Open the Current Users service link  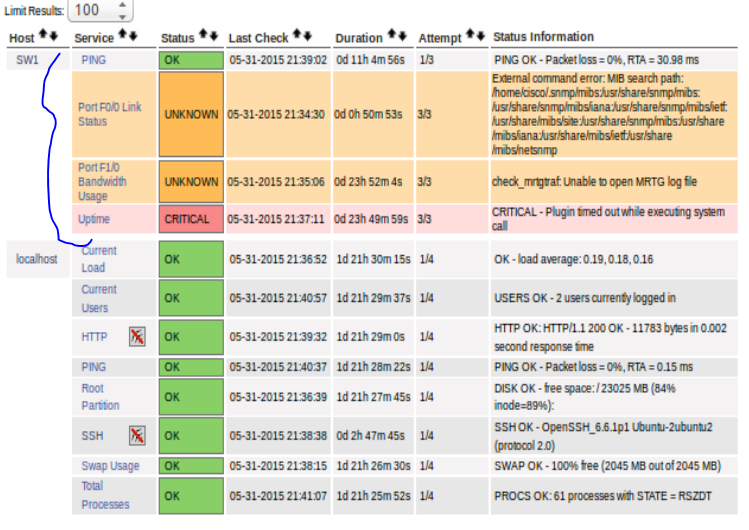pyautogui.click(x=99, y=297)
